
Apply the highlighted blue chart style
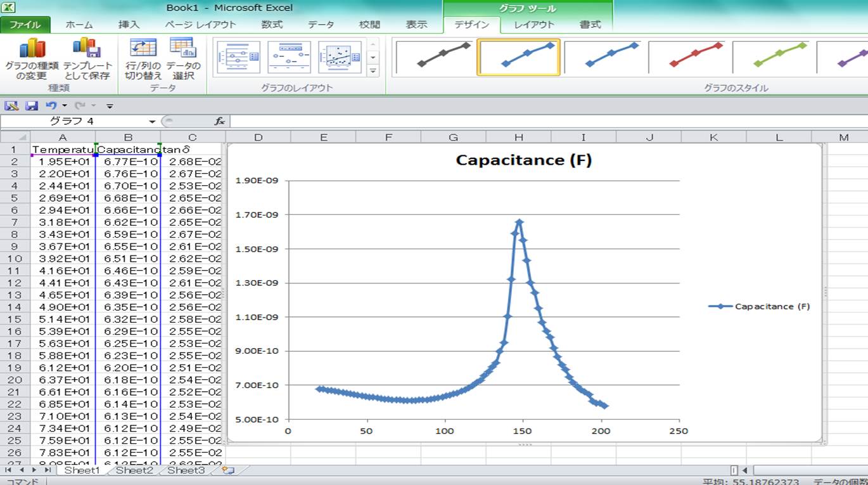tap(518, 57)
